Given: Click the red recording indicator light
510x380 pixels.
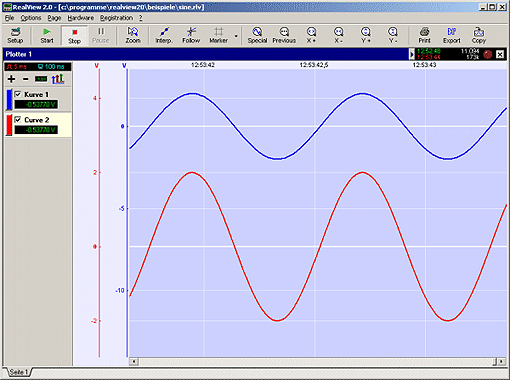Looking at the screenshot, I should 488,54.
